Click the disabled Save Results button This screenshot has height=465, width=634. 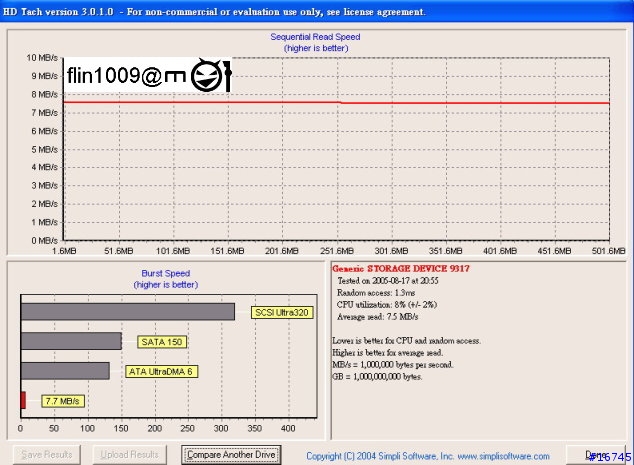pos(46,455)
